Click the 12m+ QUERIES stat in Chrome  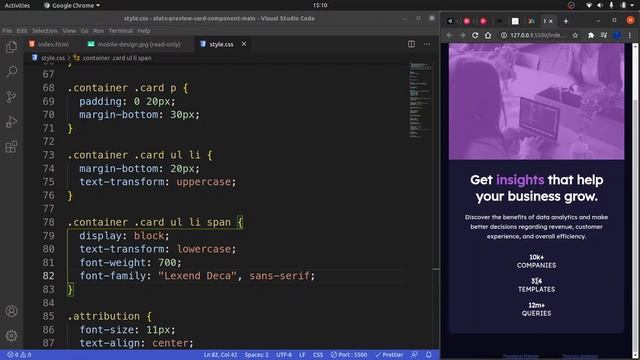click(x=536, y=309)
